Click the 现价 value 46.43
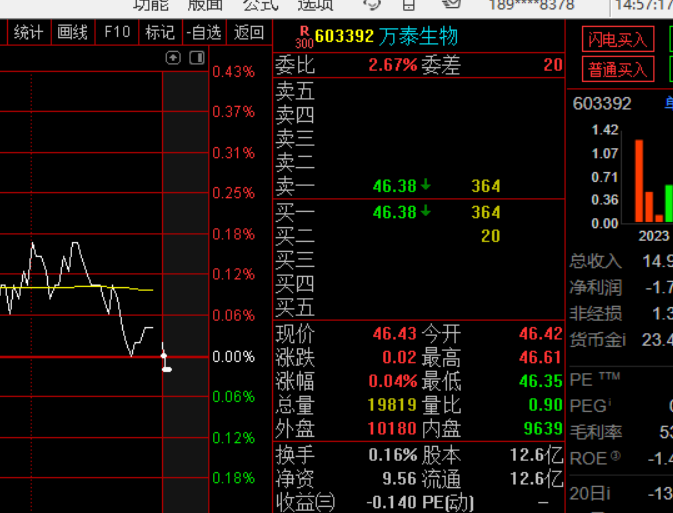The width and height of the screenshot is (673, 513). pyautogui.click(x=394, y=334)
